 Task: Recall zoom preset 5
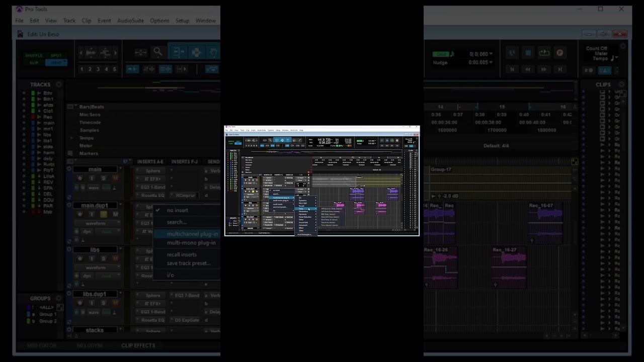[257, 146]
